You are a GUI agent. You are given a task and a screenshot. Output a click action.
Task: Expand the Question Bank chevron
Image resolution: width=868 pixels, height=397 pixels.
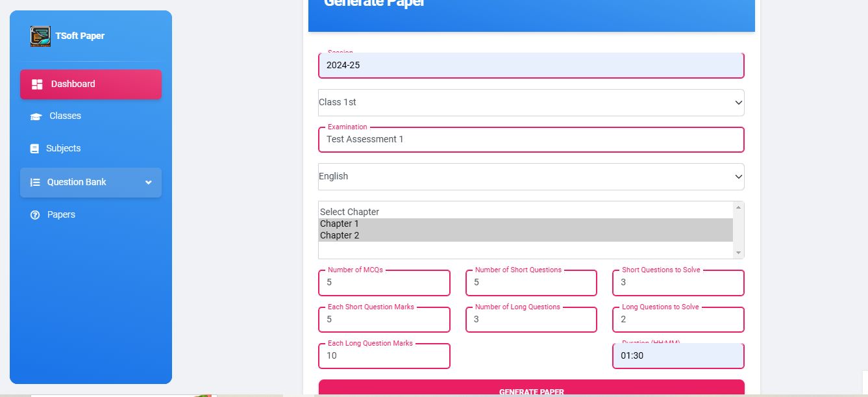(x=149, y=183)
